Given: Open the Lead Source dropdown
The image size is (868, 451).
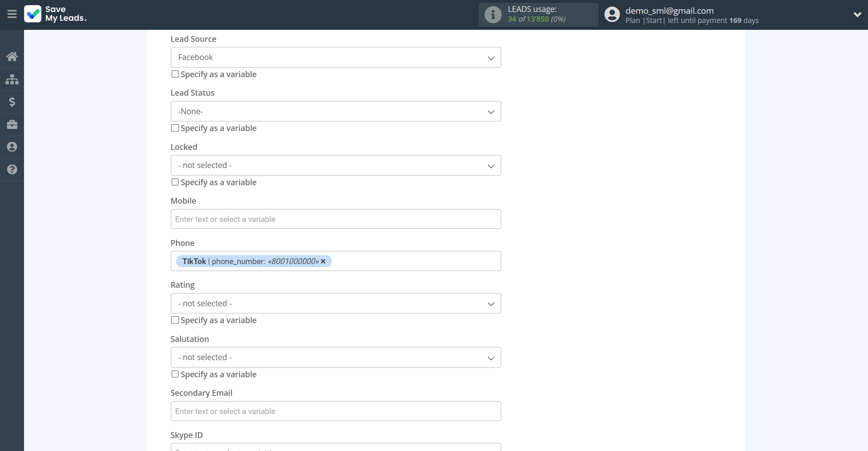Looking at the screenshot, I should (336, 57).
